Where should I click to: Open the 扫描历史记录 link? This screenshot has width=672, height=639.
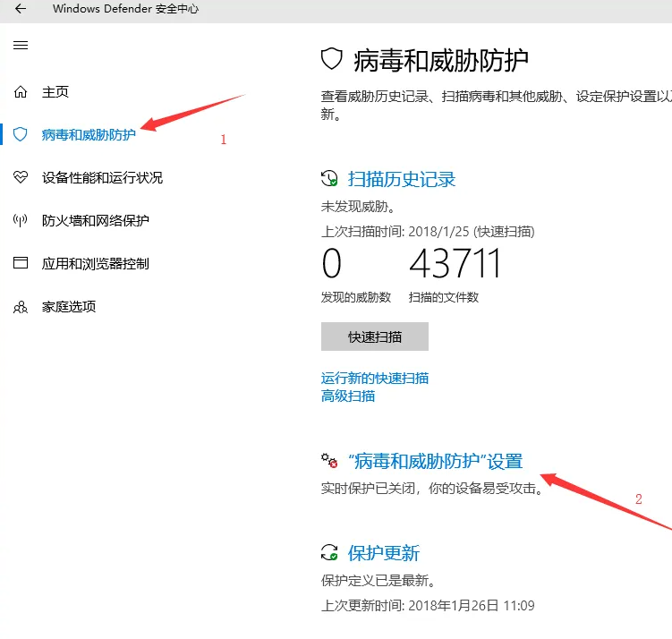pyautogui.click(x=402, y=179)
